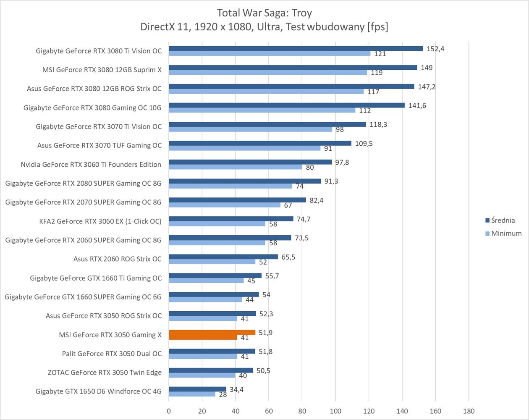Click the Palit GeForce RTX 3050 Dual OC label
The image size is (529, 420).
(x=112, y=354)
